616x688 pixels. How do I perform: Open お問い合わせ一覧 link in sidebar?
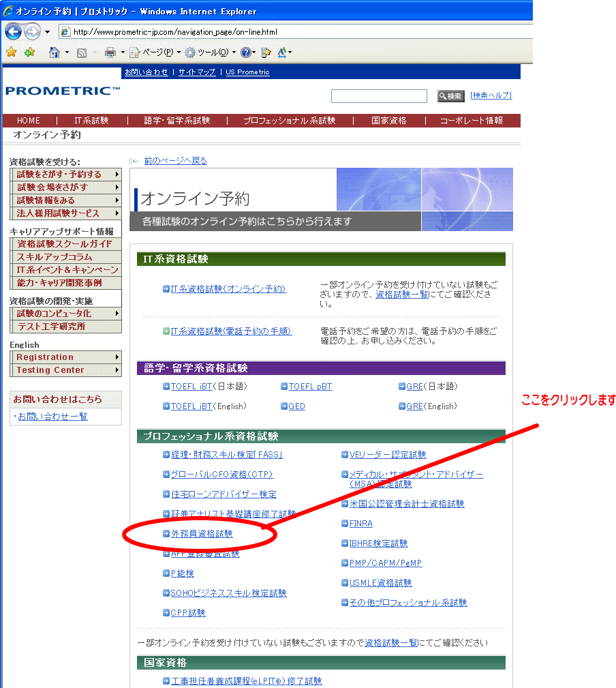[52, 417]
